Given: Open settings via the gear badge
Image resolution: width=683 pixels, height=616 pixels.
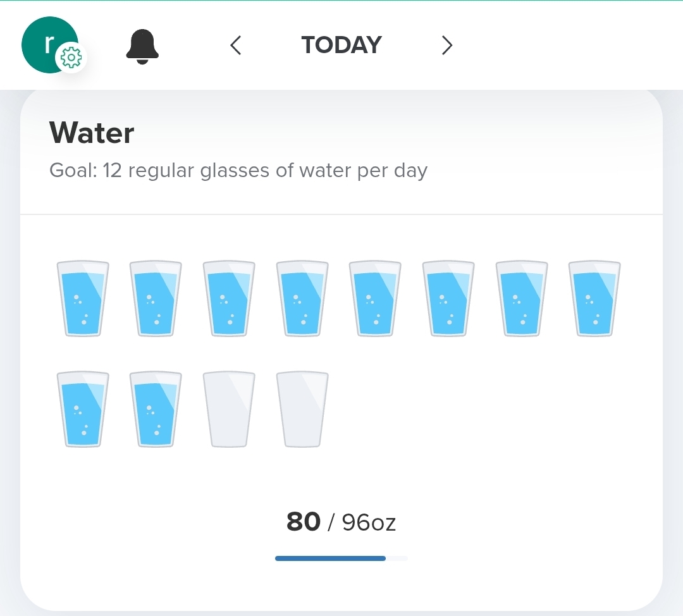Looking at the screenshot, I should click(x=71, y=59).
